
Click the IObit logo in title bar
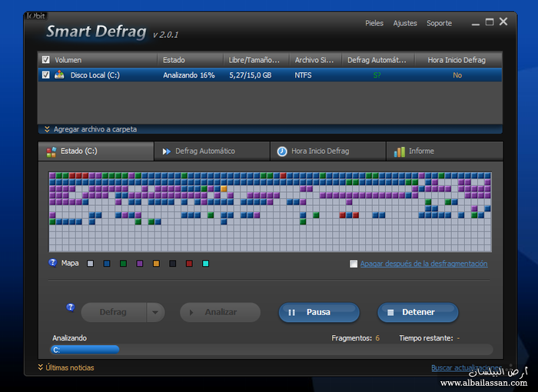pos(35,16)
